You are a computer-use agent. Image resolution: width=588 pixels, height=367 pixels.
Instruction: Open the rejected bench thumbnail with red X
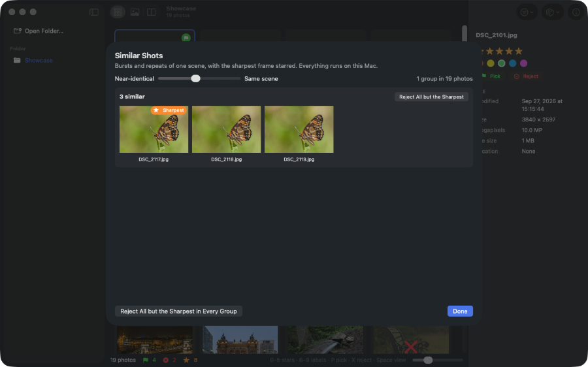(411, 340)
